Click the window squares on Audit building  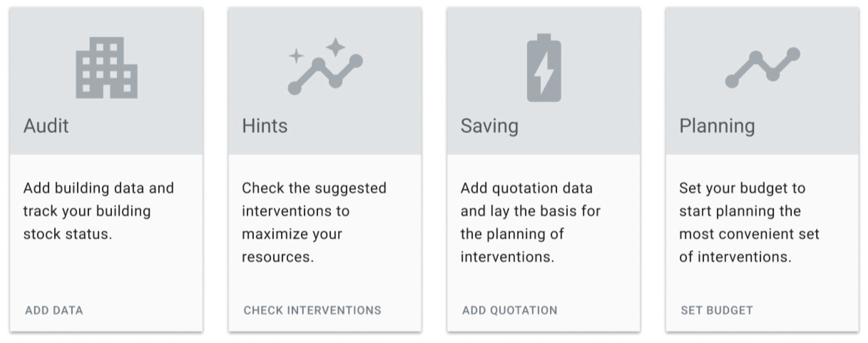coord(100,61)
